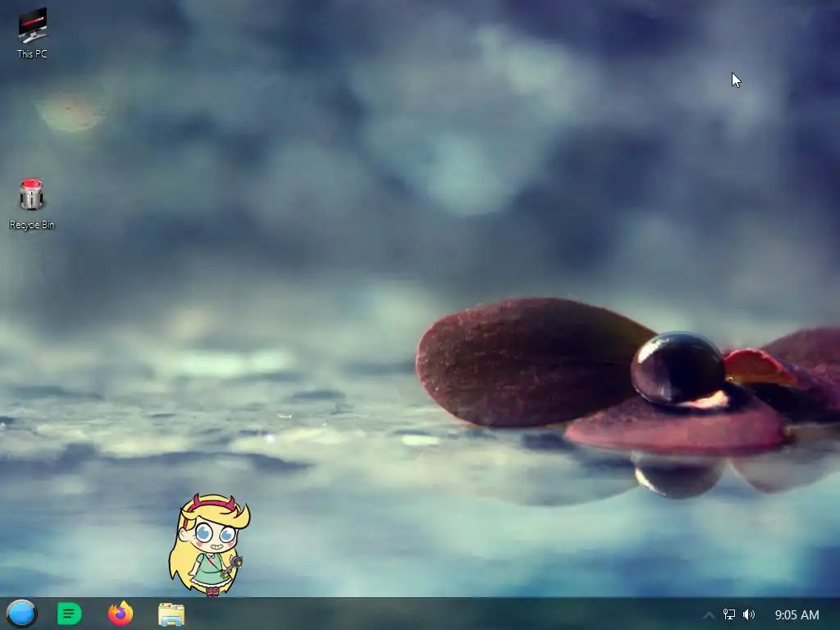
Task: Open the network status tray icon
Action: 729,614
